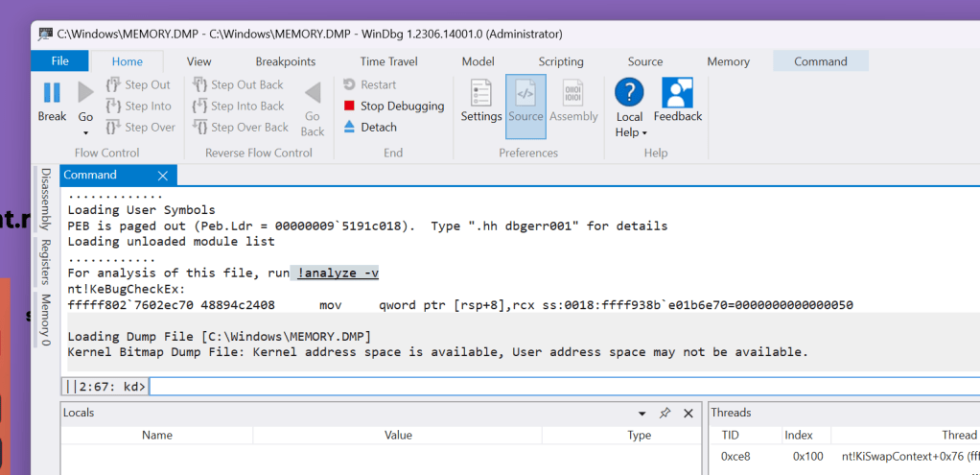Switch to the Model ribbon tab

coord(478,61)
